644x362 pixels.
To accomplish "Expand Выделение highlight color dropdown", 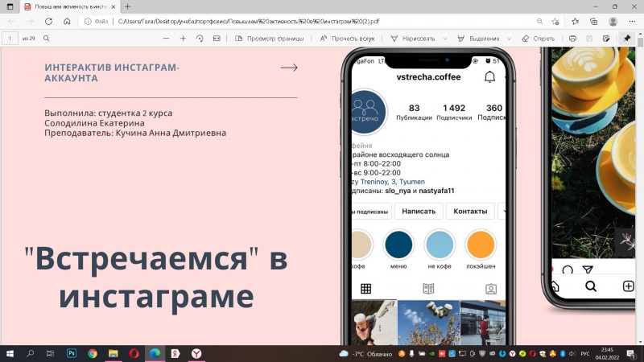I will 510,39.
